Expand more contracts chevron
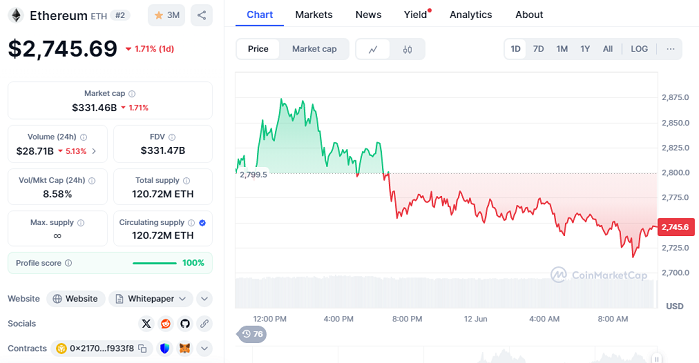Screen dimensions: 699x363 [204, 348]
